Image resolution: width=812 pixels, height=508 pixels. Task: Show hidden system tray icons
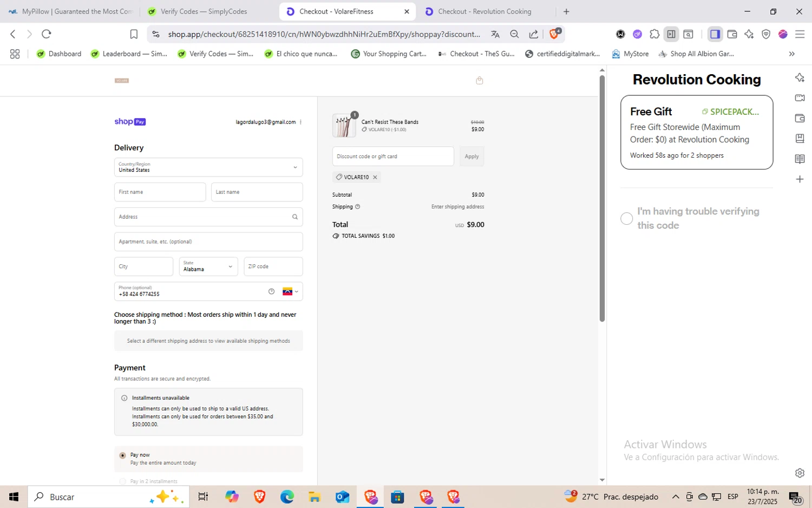(676, 497)
